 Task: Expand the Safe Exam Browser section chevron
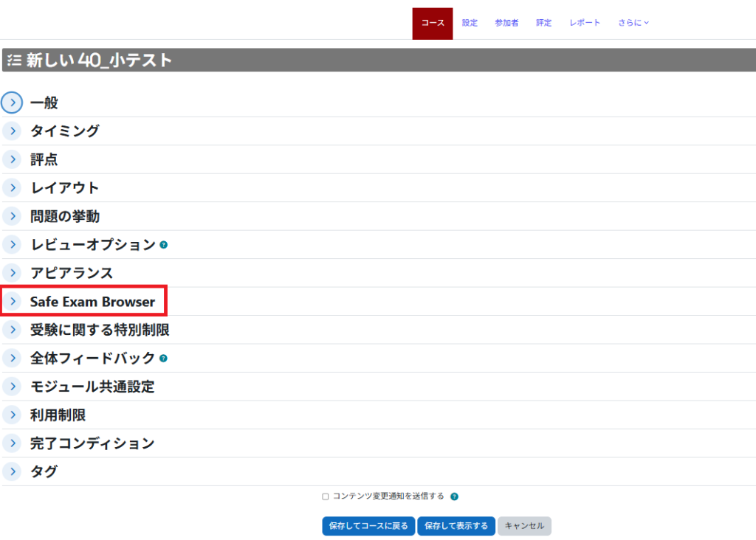point(12,302)
